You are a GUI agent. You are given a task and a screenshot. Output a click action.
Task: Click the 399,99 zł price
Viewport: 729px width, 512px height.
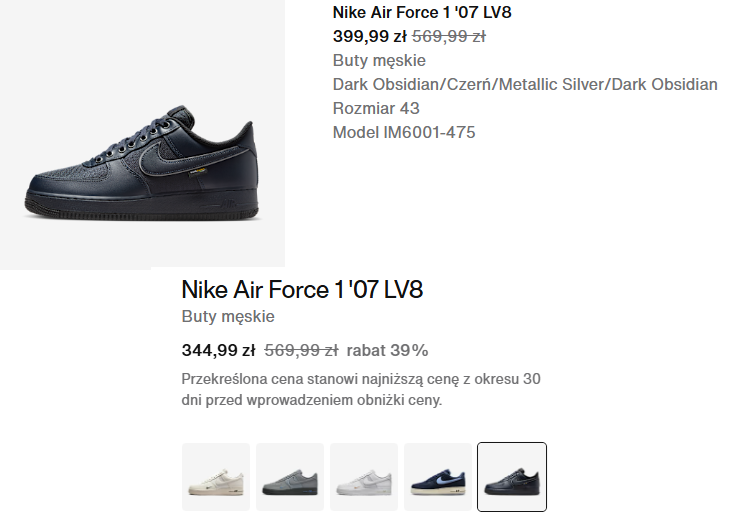click(x=370, y=37)
